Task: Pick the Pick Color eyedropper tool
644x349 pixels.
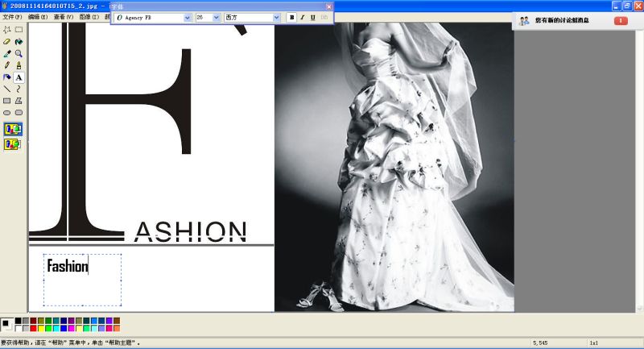Action: pyautogui.click(x=7, y=53)
